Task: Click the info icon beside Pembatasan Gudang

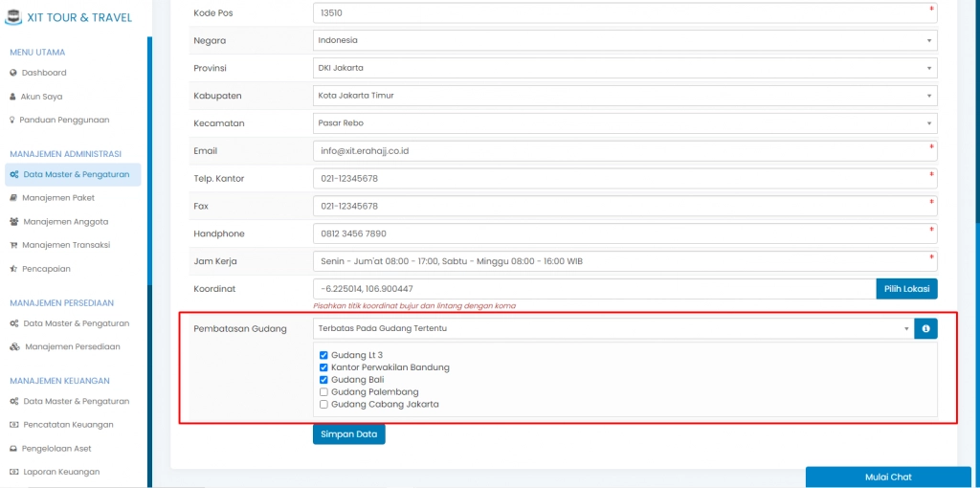Action: (x=925, y=328)
